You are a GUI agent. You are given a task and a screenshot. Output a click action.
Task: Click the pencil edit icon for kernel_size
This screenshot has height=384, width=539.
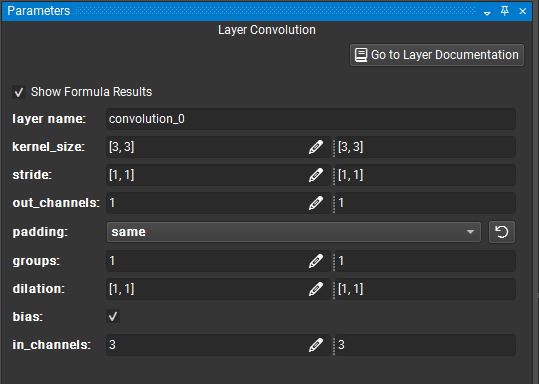click(x=316, y=147)
